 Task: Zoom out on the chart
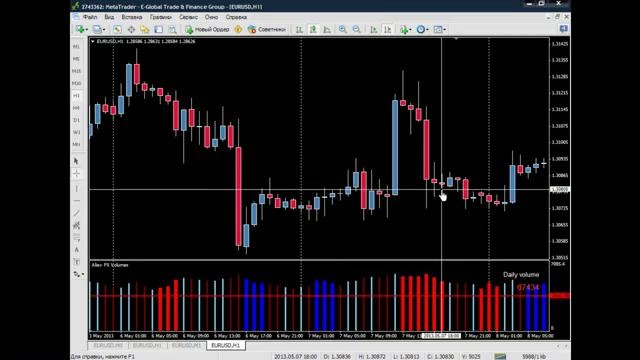click(x=356, y=29)
